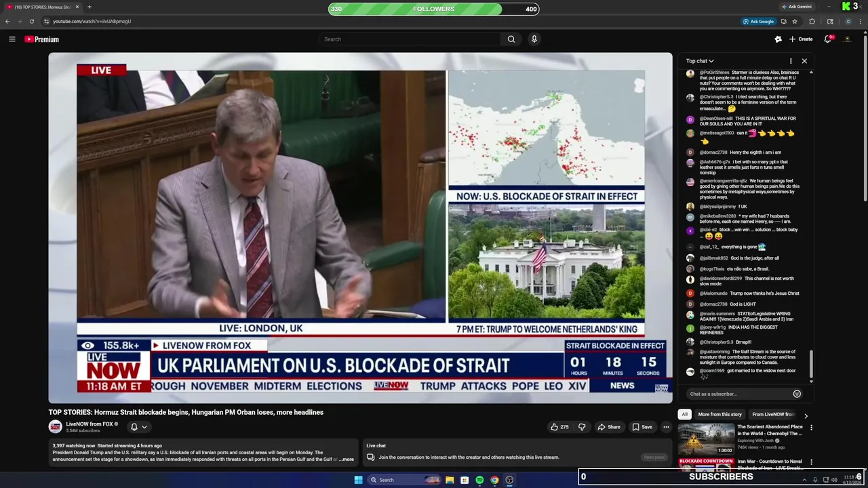Expand the description with ...more
The height and width of the screenshot is (488, 868).
coord(346,460)
